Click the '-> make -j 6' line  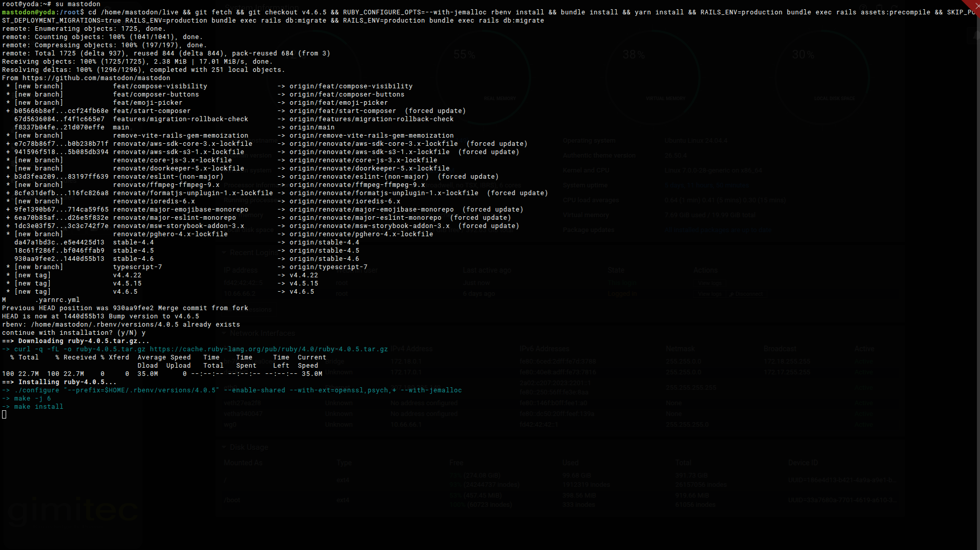click(x=27, y=399)
